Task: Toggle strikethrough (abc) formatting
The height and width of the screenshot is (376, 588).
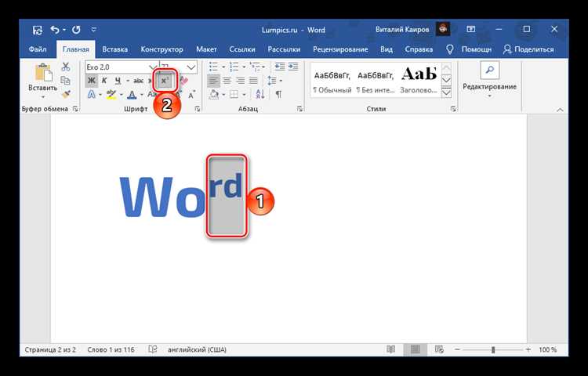Action: [138, 81]
